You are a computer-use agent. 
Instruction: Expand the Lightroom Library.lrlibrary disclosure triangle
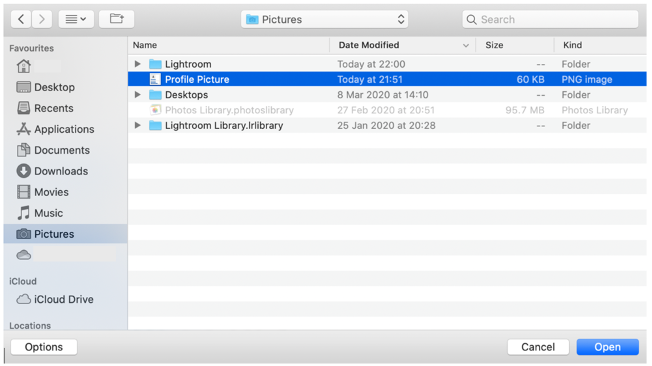click(x=138, y=125)
